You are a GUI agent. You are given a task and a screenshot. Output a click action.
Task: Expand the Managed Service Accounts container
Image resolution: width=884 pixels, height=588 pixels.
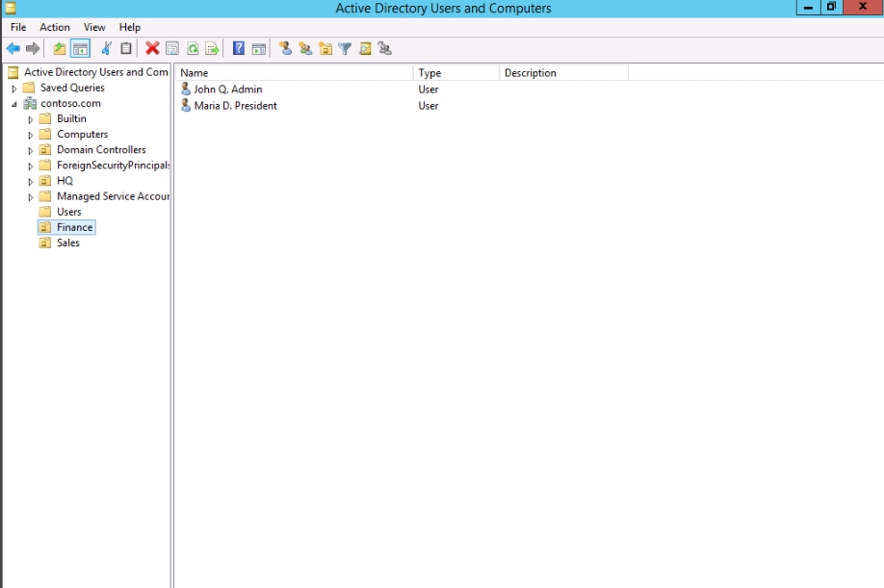pos(31,197)
